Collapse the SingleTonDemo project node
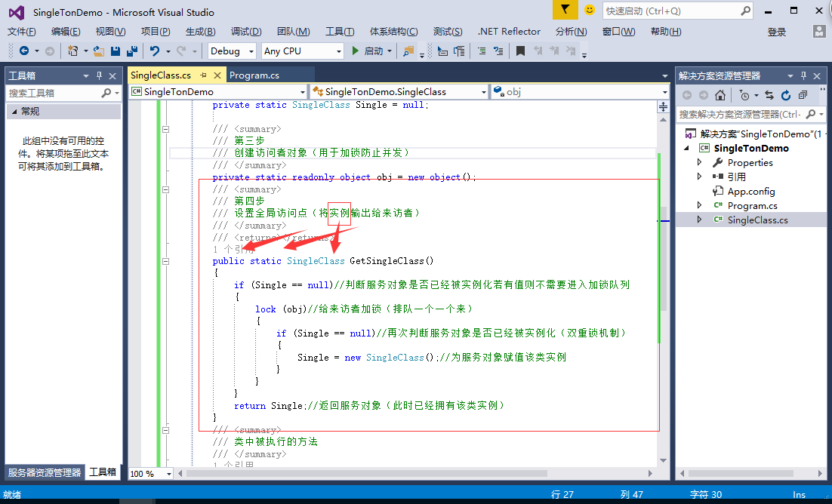The width and height of the screenshot is (832, 504). point(687,148)
